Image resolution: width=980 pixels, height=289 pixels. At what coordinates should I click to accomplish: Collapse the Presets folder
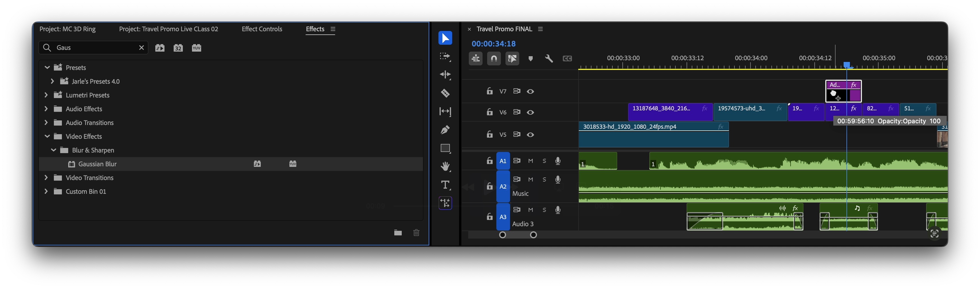[x=47, y=67]
